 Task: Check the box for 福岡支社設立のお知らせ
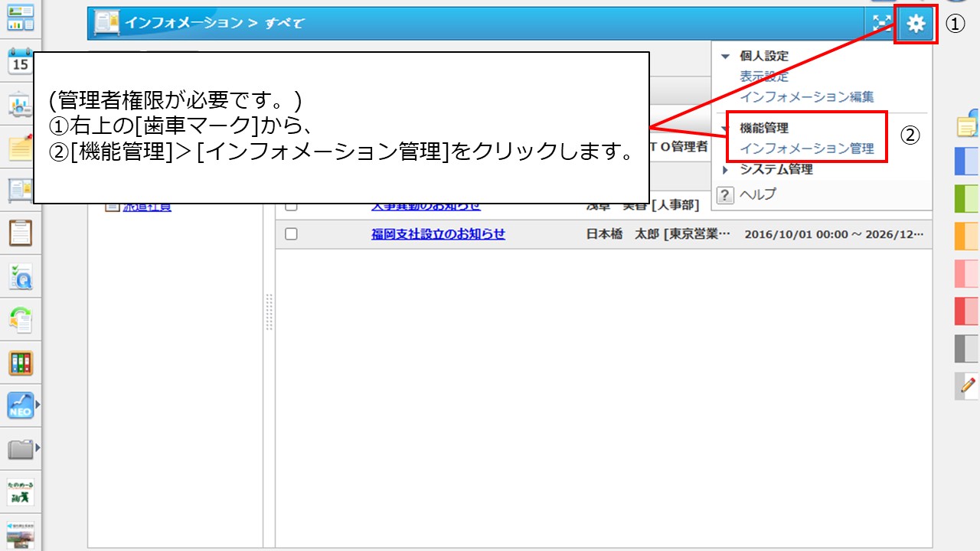291,234
